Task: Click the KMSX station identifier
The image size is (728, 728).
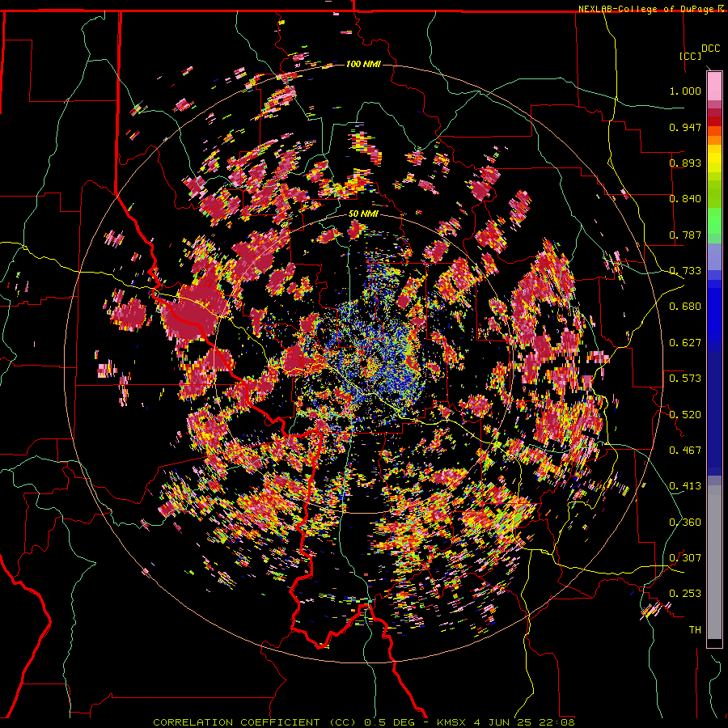Action: (x=453, y=722)
